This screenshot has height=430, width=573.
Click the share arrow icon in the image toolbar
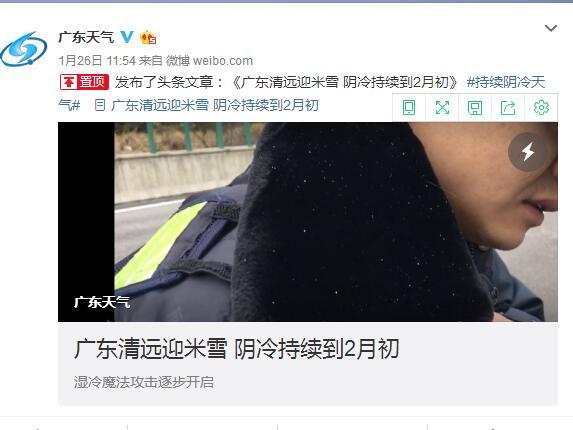[x=508, y=108]
